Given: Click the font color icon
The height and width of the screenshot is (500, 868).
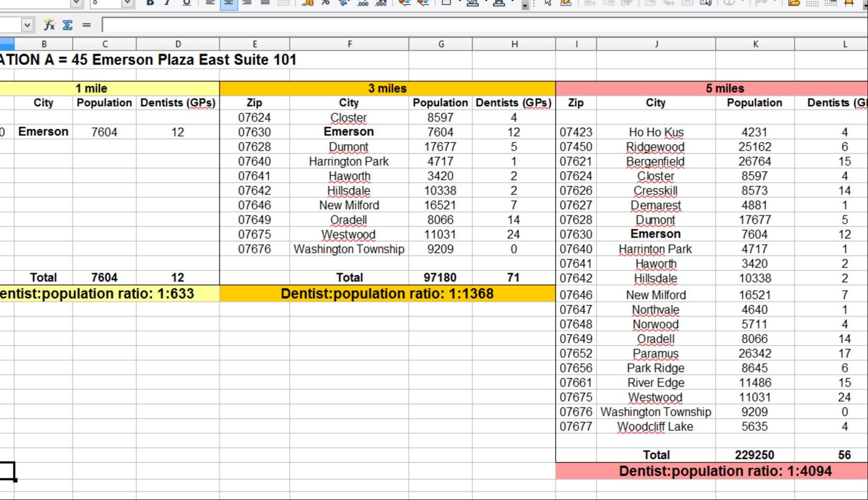Looking at the screenshot, I should click(x=499, y=3).
